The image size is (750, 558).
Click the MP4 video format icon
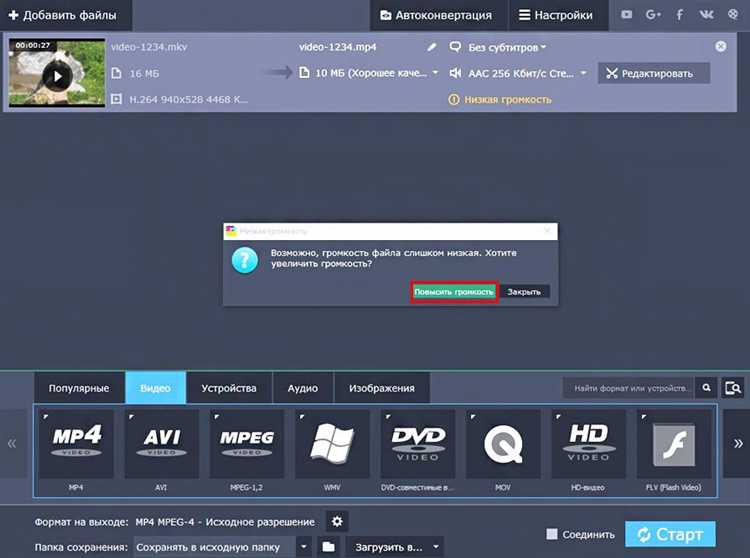76,444
